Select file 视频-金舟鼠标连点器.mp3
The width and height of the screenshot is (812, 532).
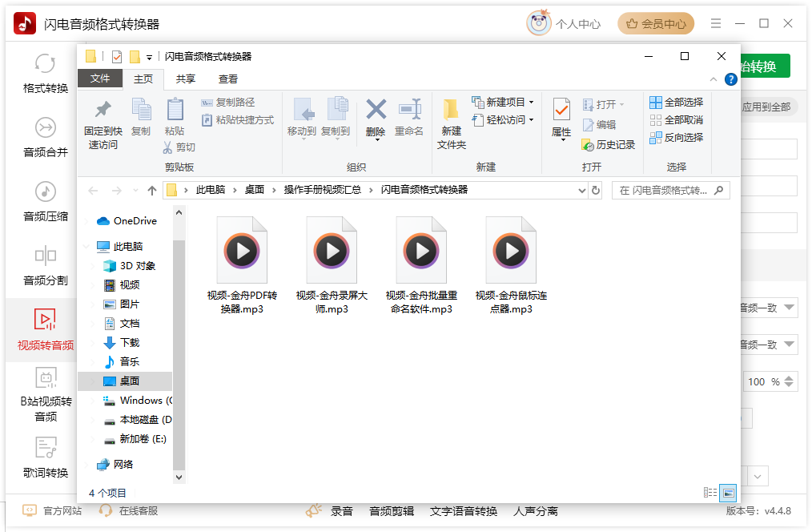tap(511, 265)
